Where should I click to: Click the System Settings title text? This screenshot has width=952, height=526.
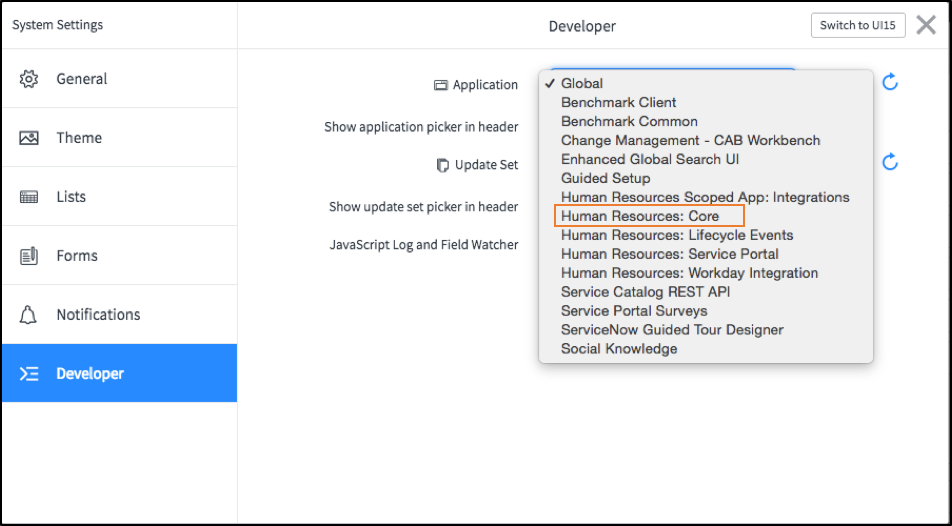(58, 25)
